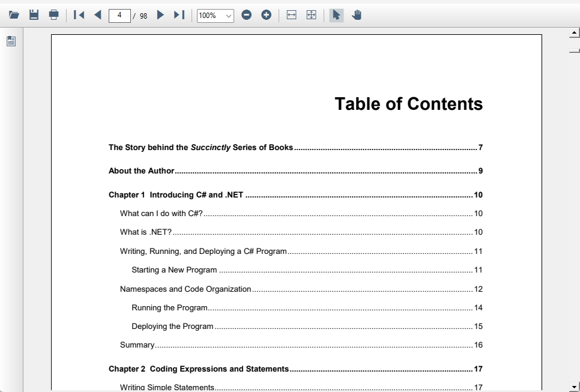Jump to the last page
This screenshot has height=392, width=580.
coord(180,15)
